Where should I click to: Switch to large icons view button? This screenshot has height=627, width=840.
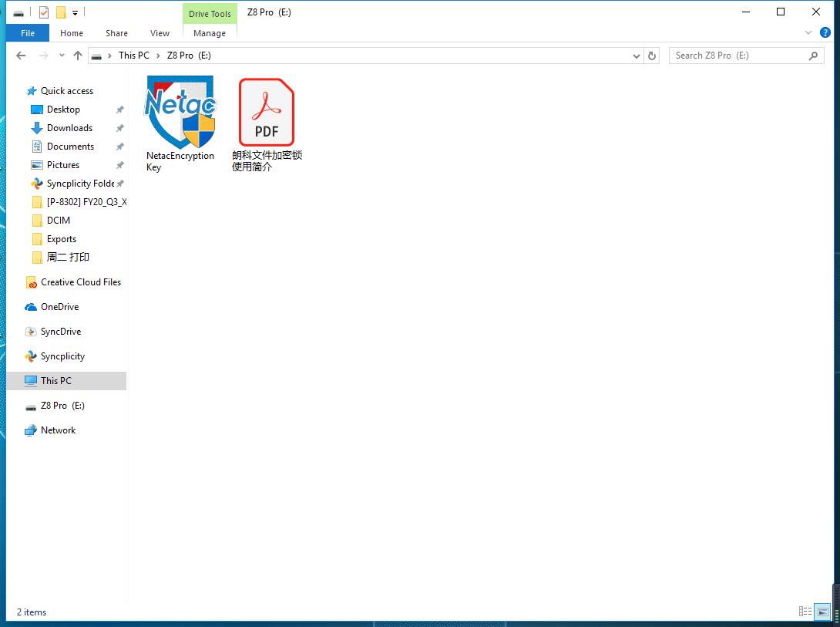(x=822, y=611)
